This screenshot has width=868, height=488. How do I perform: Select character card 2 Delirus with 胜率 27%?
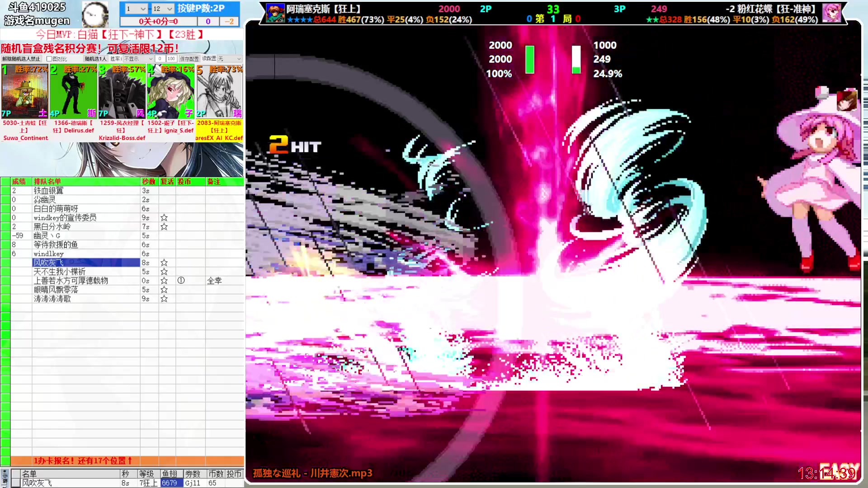pyautogui.click(x=74, y=92)
